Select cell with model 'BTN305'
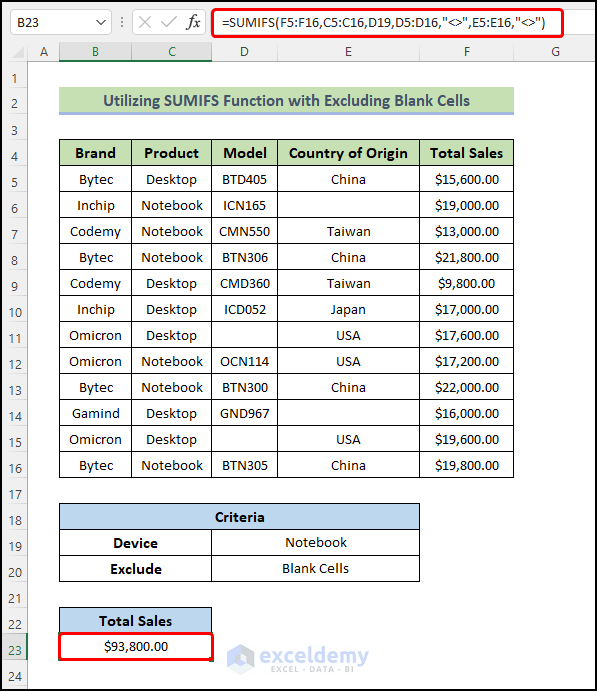597x691 pixels. click(x=245, y=465)
